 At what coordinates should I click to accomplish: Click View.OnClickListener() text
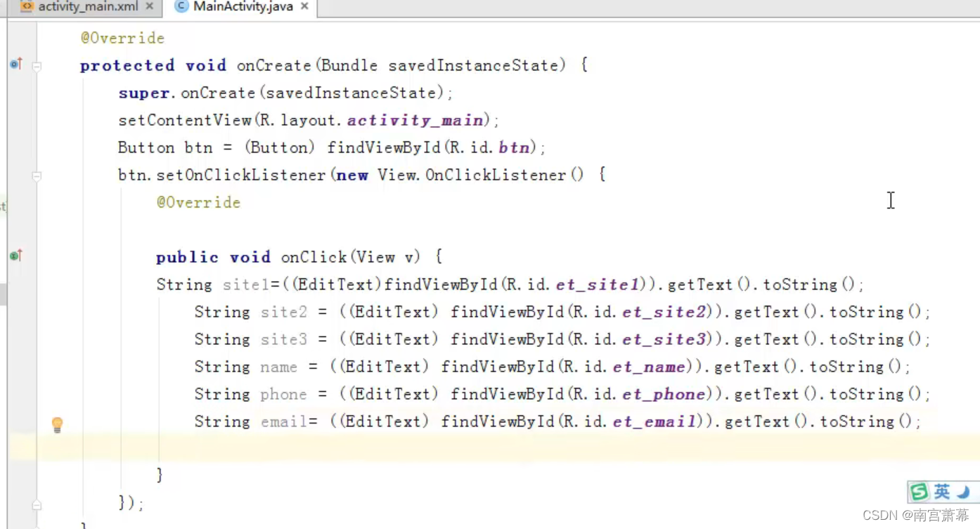point(481,175)
